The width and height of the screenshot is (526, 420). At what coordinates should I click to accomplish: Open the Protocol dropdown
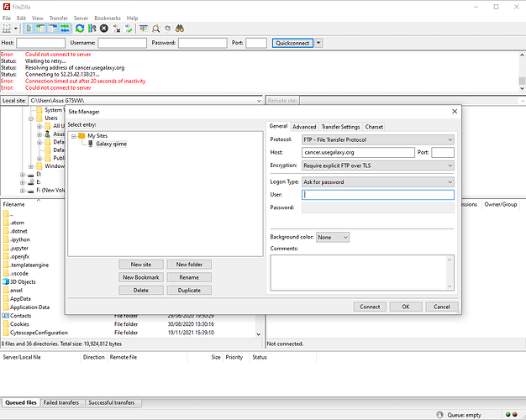pyautogui.click(x=377, y=139)
